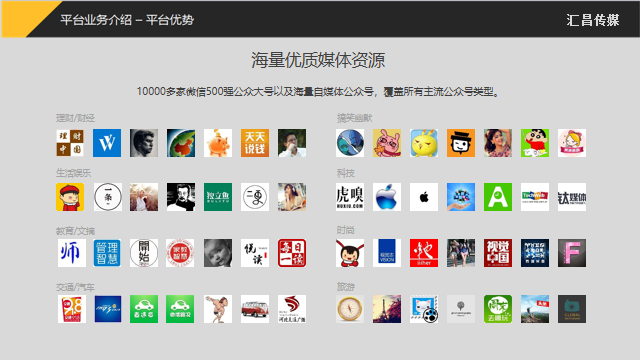Click the 汇昌传媒 logo text

pyautogui.click(x=593, y=20)
